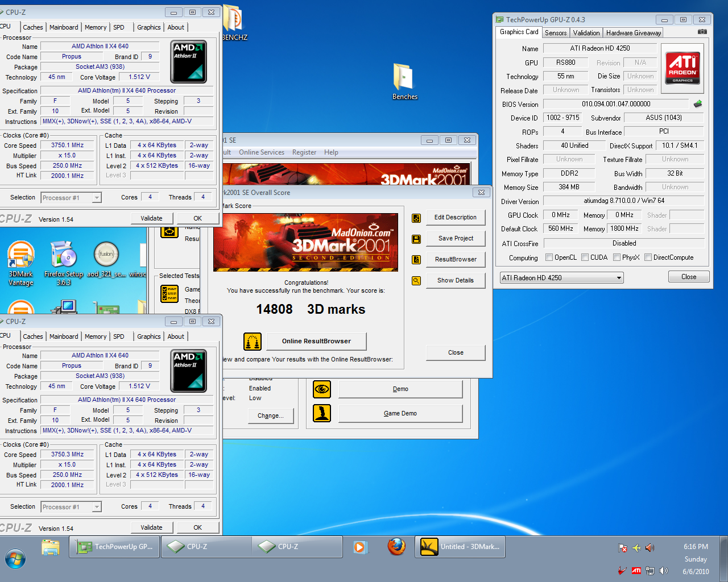Viewport: 728px width, 582px height.
Task: Switch to the Validation tab in GPU-Z
Action: tap(586, 33)
